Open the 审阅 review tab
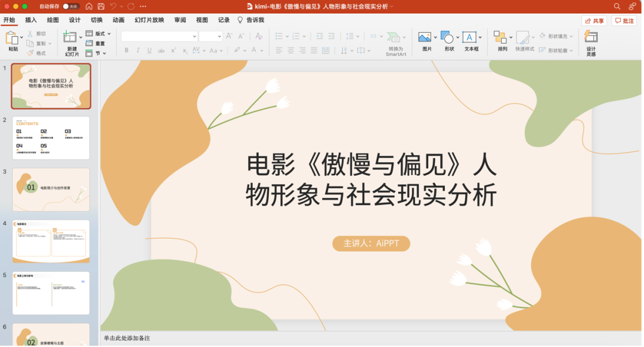The height and width of the screenshot is (347, 644). (180, 20)
